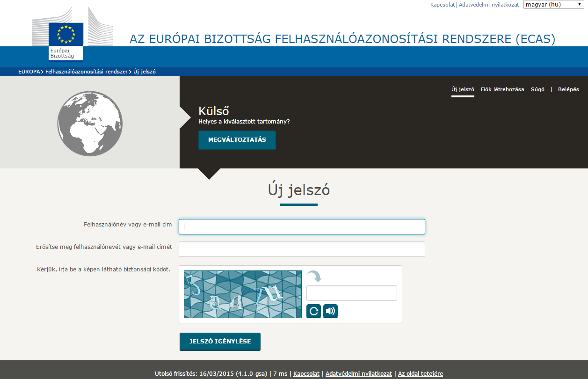Focus the Felhasználónév vagy e-mail cím field
This screenshot has height=379, width=588.
point(302,226)
